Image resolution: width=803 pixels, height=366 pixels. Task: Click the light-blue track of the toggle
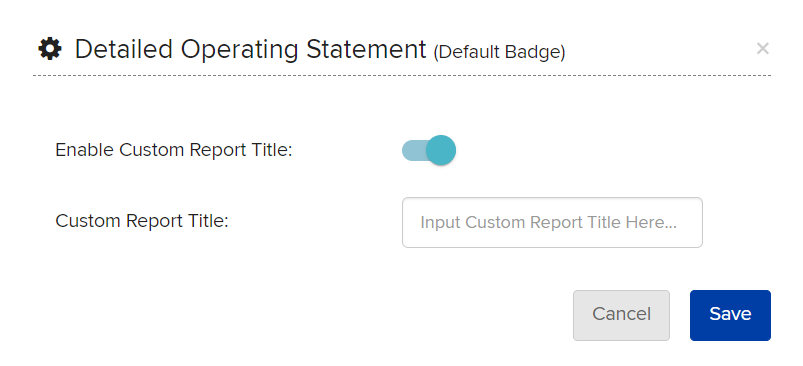point(414,150)
